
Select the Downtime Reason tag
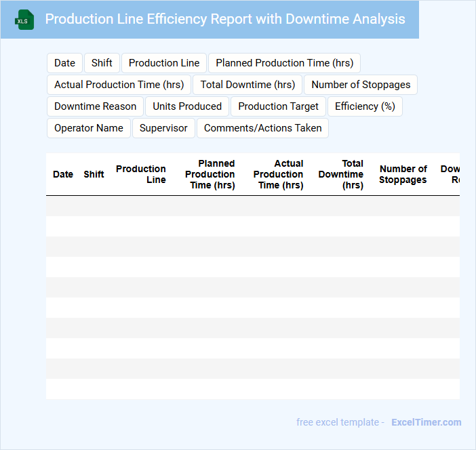coord(95,106)
